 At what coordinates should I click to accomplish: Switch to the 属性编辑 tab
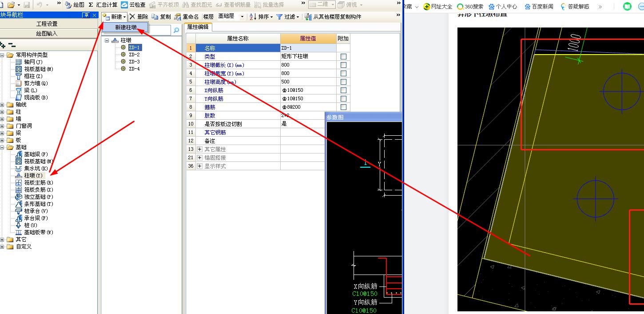click(198, 27)
